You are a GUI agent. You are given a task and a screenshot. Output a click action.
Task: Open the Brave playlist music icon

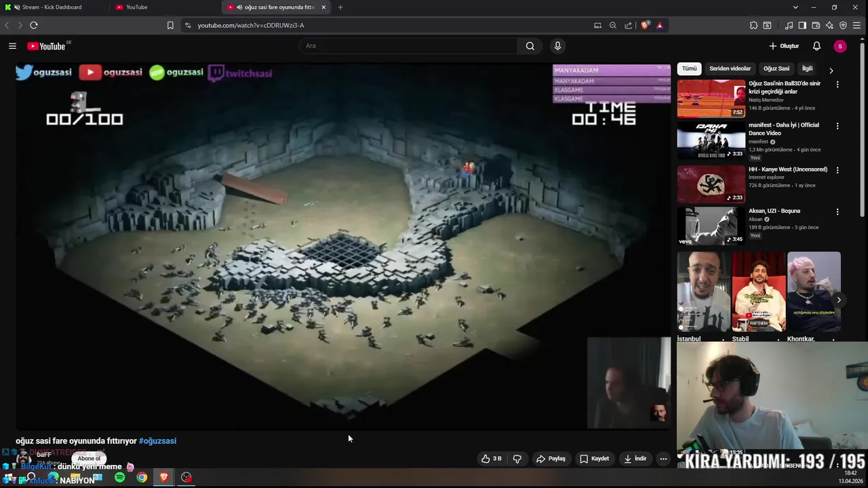(789, 25)
